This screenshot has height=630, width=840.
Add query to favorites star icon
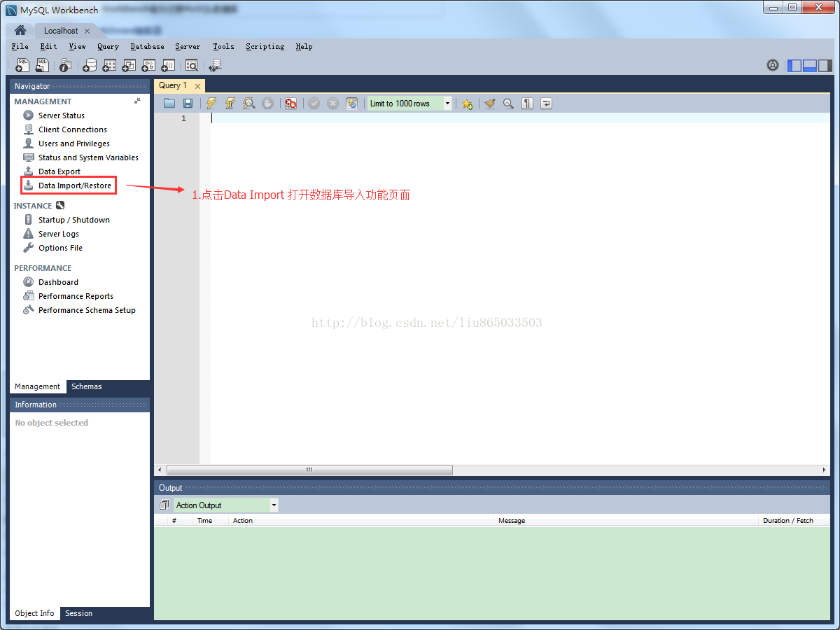(x=467, y=104)
